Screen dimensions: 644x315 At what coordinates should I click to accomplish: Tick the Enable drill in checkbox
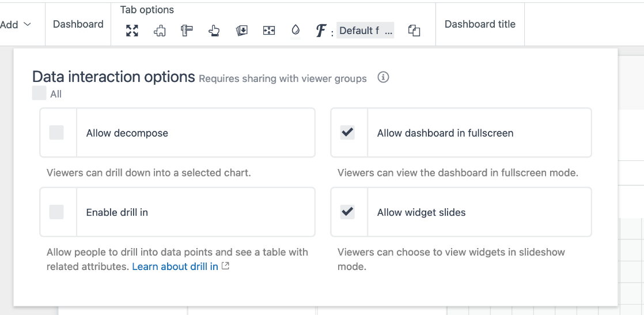(x=56, y=212)
